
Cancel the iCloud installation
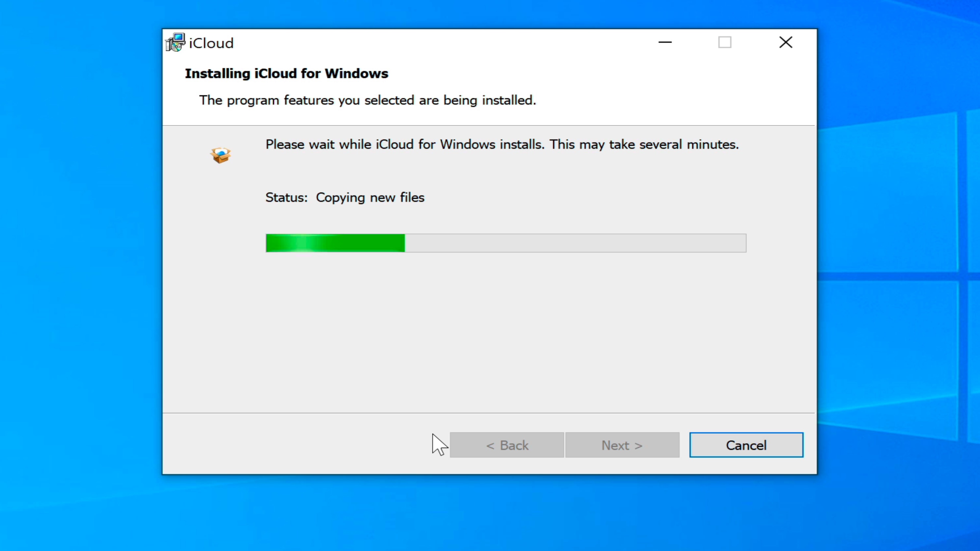[746, 445]
